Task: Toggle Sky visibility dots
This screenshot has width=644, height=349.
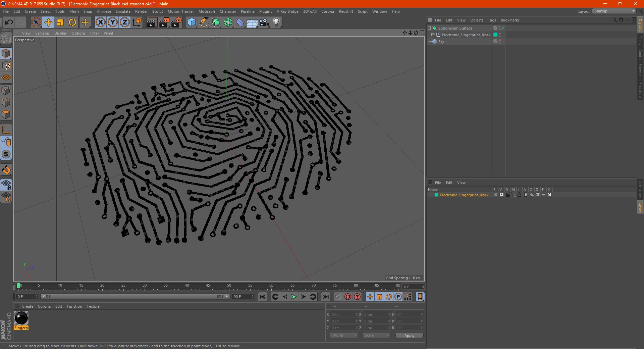Action: (500, 42)
